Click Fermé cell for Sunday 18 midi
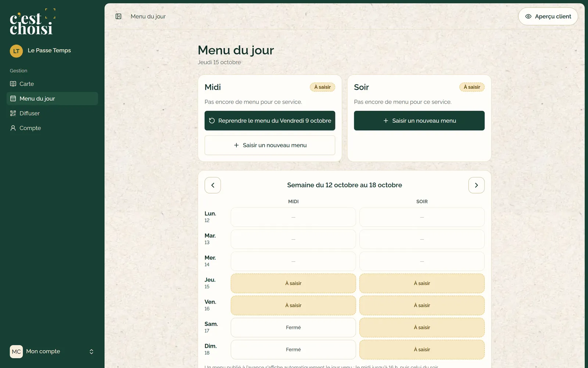 [293, 350]
